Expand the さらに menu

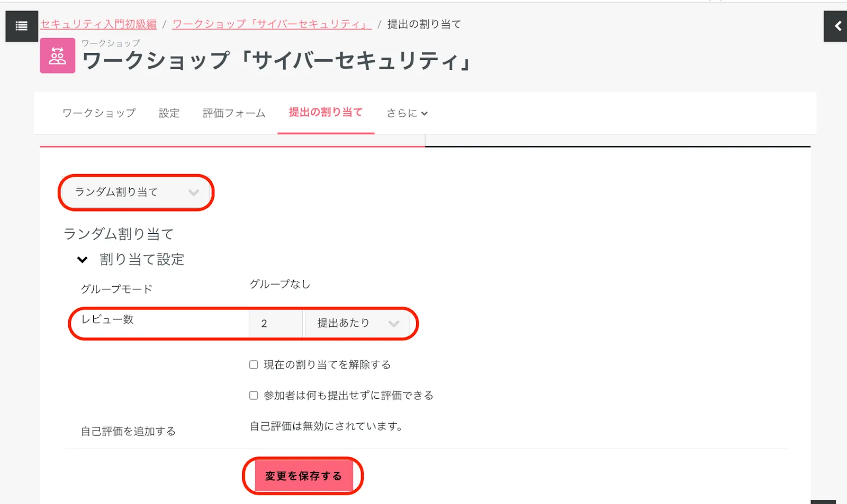(407, 113)
